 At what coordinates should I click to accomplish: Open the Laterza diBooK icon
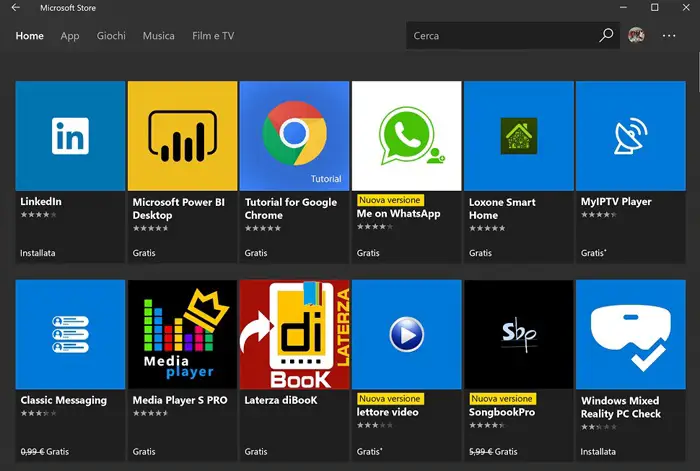294,334
